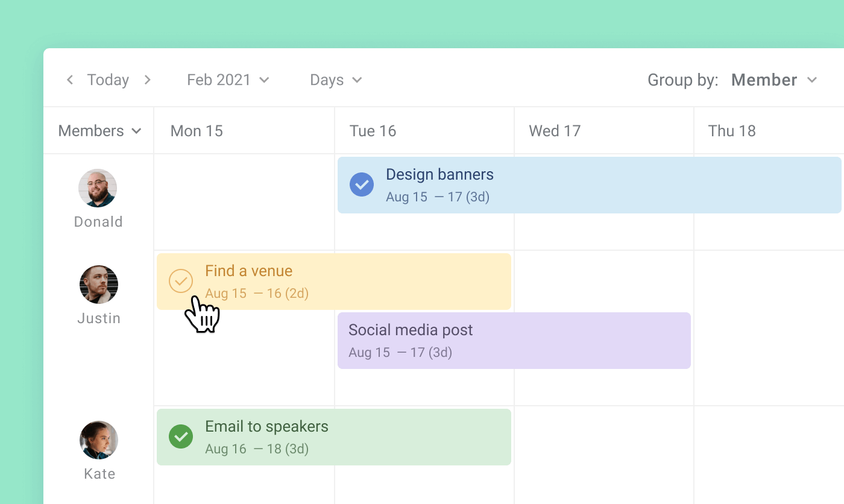844x504 pixels.
Task: Expand the Members column dropdown
Action: tap(99, 131)
